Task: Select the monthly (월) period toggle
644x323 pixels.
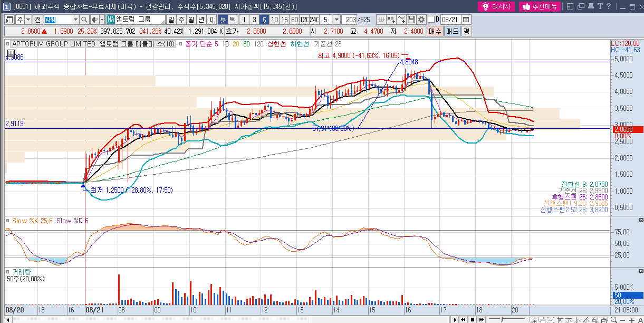Action: click(x=190, y=20)
